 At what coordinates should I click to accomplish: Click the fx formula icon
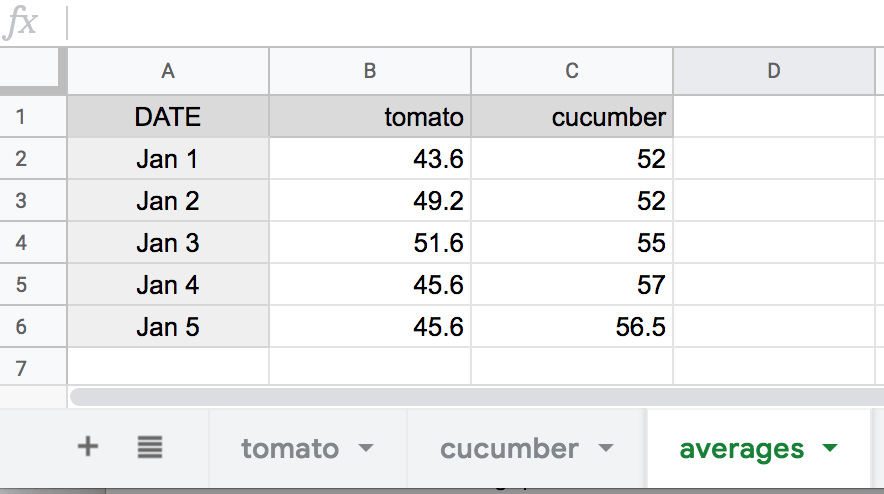tap(20, 23)
